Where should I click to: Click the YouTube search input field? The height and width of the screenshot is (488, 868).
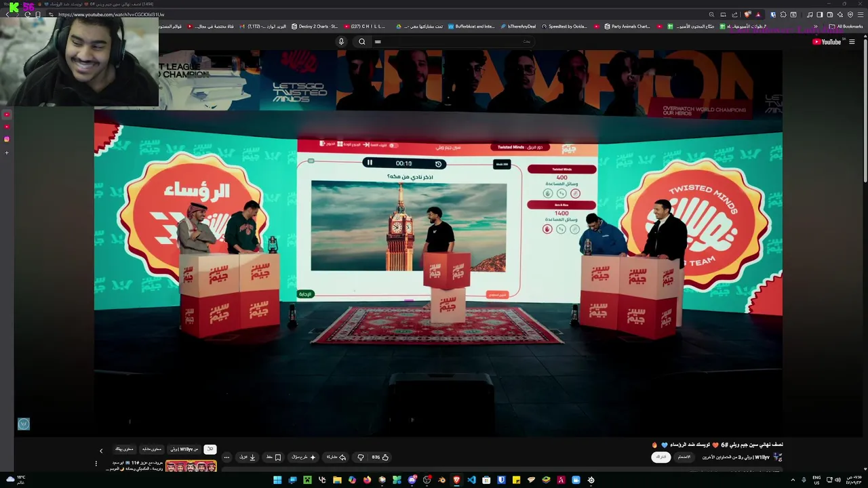(454, 41)
